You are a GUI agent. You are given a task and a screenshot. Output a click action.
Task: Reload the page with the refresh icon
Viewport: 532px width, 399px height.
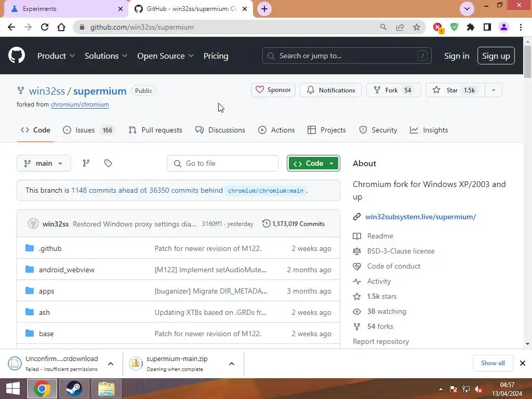pos(45,27)
